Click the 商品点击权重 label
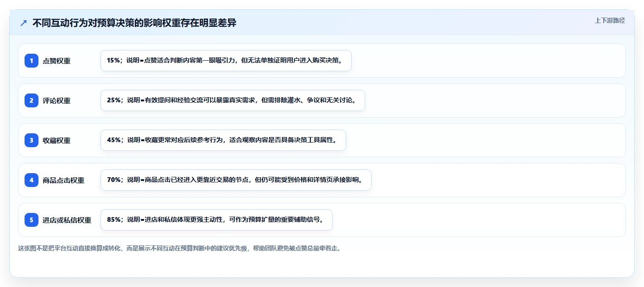644x287 pixels. pos(63,180)
